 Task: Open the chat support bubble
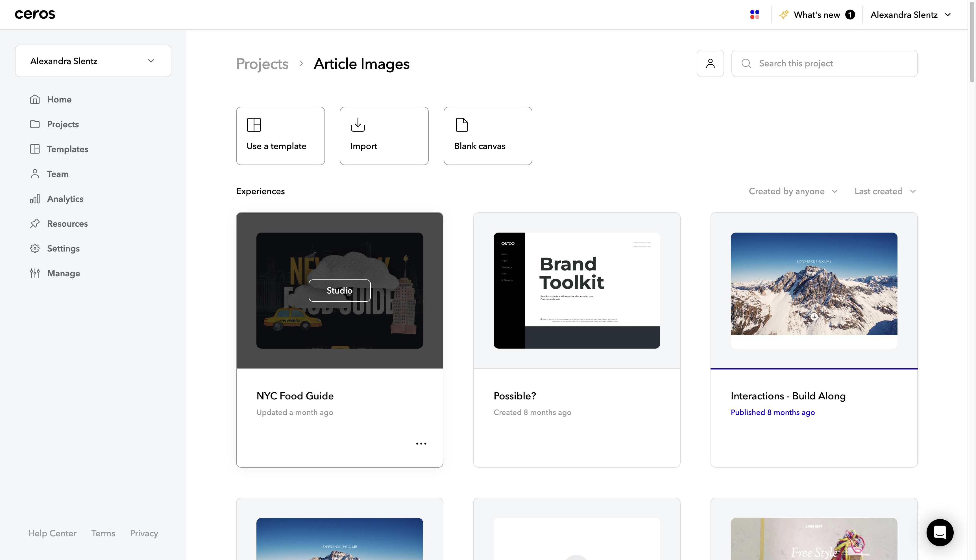940,533
